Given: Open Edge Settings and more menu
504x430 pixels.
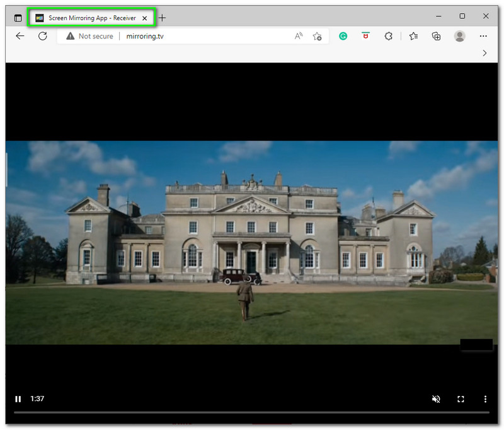Looking at the screenshot, I should point(484,37).
